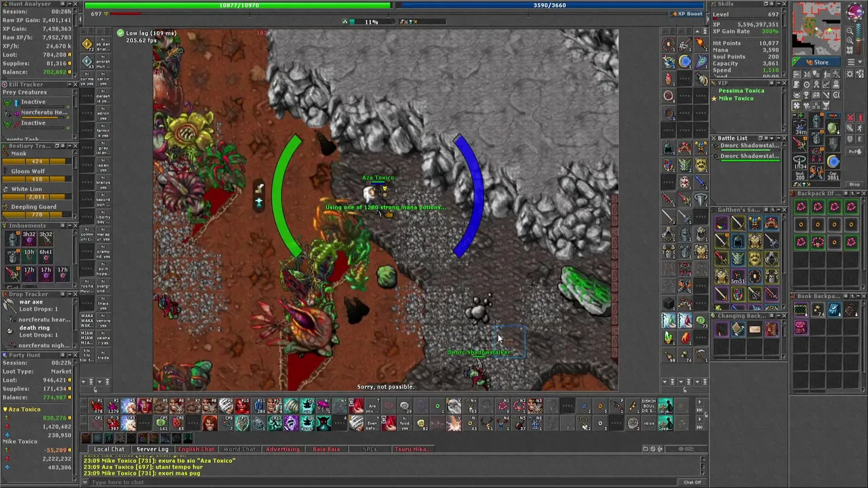Click the mana bar at top
The width and height of the screenshot is (868, 488).
[549, 5]
